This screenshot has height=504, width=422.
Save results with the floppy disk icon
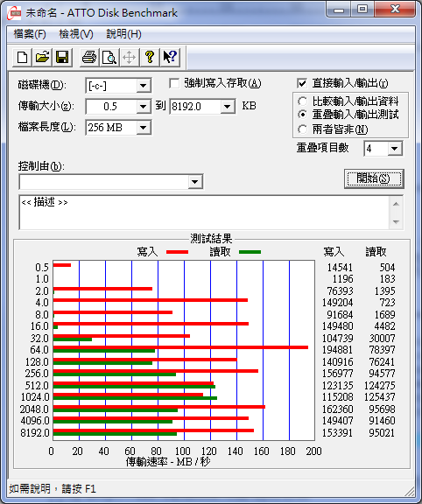(62, 58)
